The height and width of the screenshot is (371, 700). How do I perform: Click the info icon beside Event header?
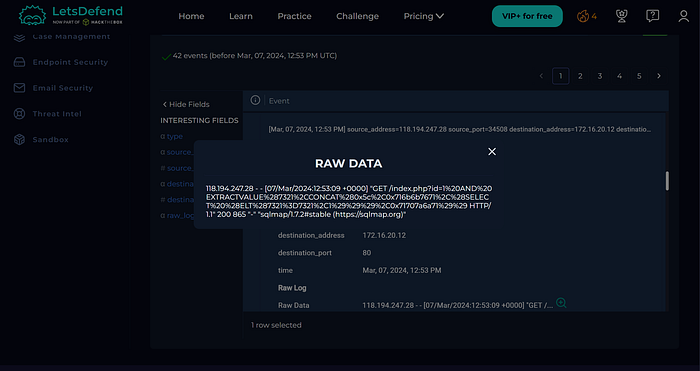click(x=255, y=100)
